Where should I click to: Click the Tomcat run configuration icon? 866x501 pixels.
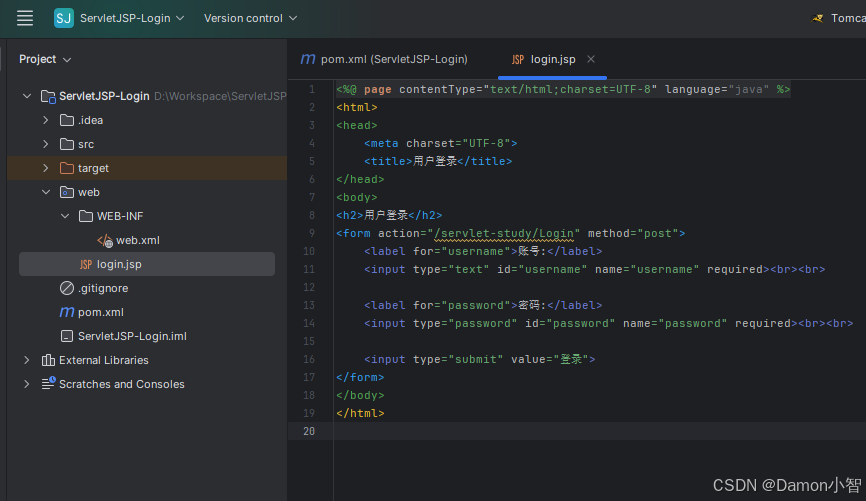817,18
